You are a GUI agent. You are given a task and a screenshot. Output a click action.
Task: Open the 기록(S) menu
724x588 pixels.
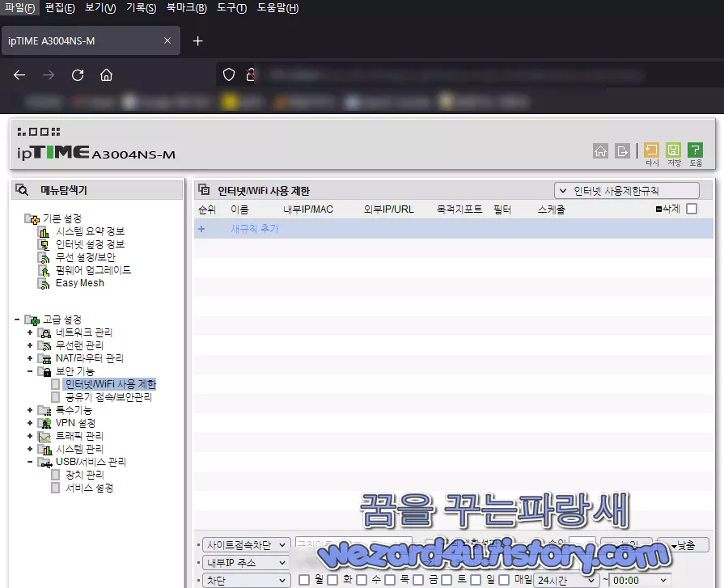click(142, 8)
